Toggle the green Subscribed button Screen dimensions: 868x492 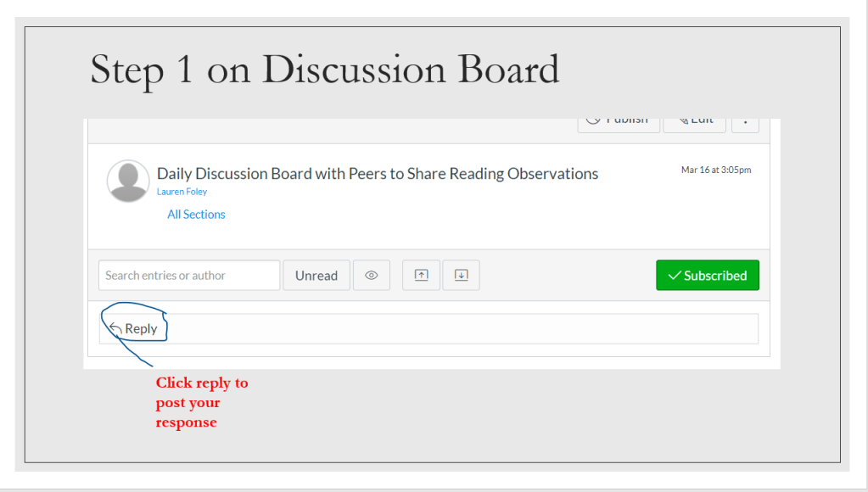tap(707, 276)
